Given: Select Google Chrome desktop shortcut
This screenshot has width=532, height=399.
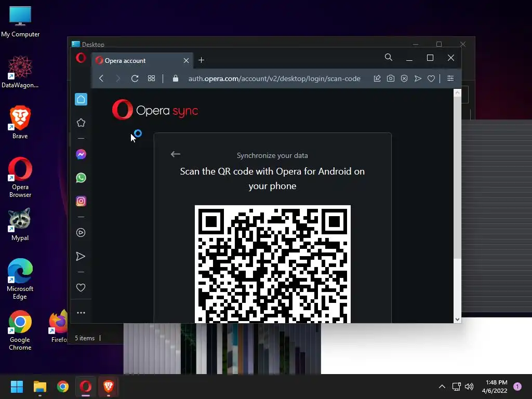Looking at the screenshot, I should (20, 330).
